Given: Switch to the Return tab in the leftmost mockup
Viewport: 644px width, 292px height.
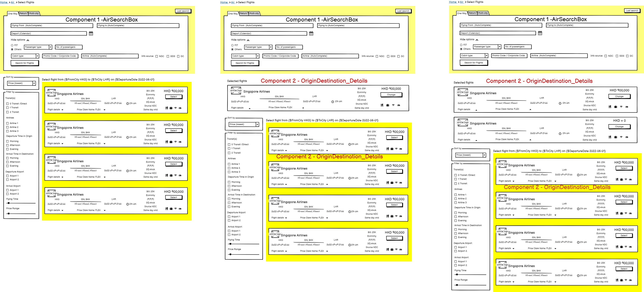Looking at the screenshot, I should pyautogui.click(x=23, y=14).
